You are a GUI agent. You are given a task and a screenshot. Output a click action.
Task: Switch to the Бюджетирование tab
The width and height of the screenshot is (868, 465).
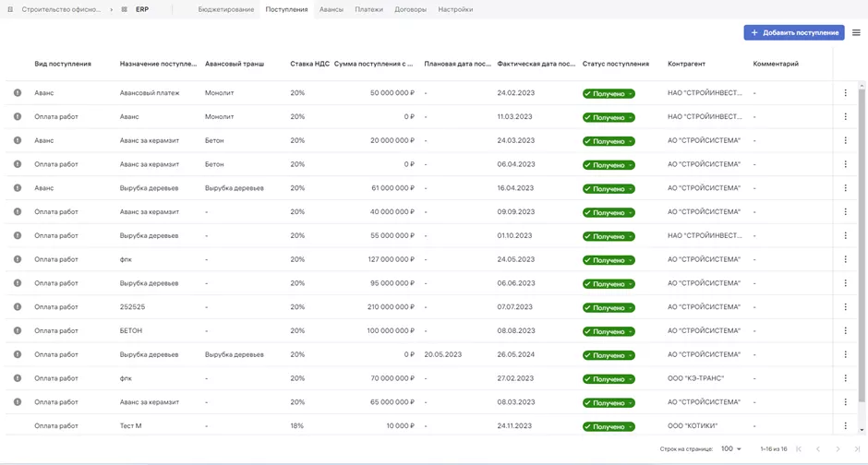225,9
